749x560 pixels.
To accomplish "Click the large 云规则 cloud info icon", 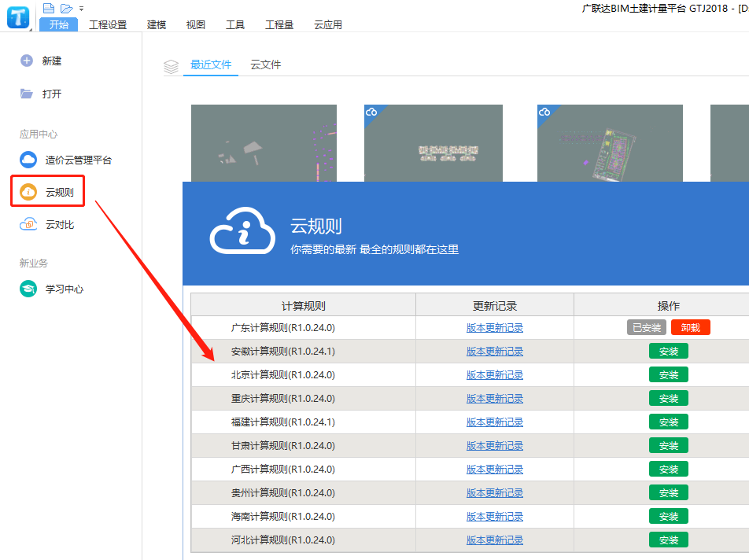I will pyautogui.click(x=242, y=230).
